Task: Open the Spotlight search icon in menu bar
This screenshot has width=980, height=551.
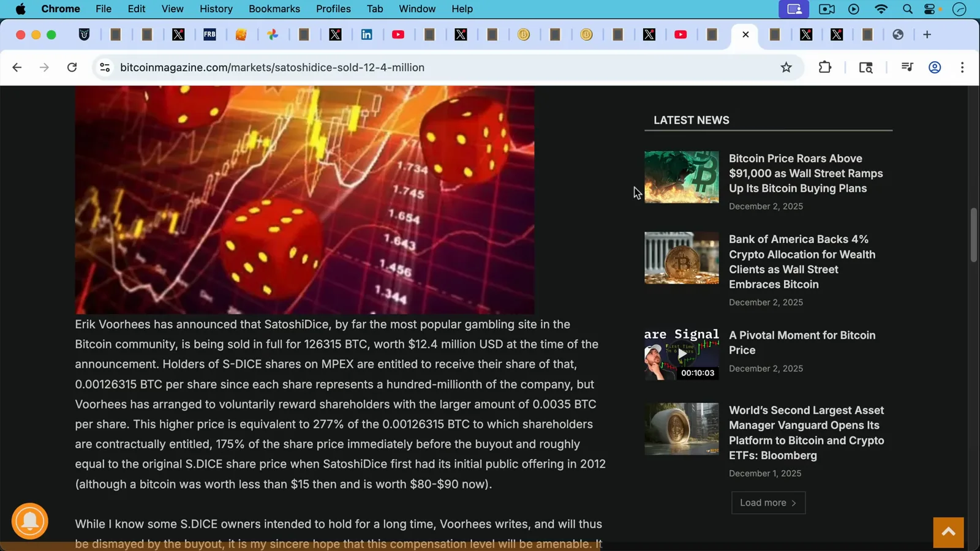Action: [908, 9]
